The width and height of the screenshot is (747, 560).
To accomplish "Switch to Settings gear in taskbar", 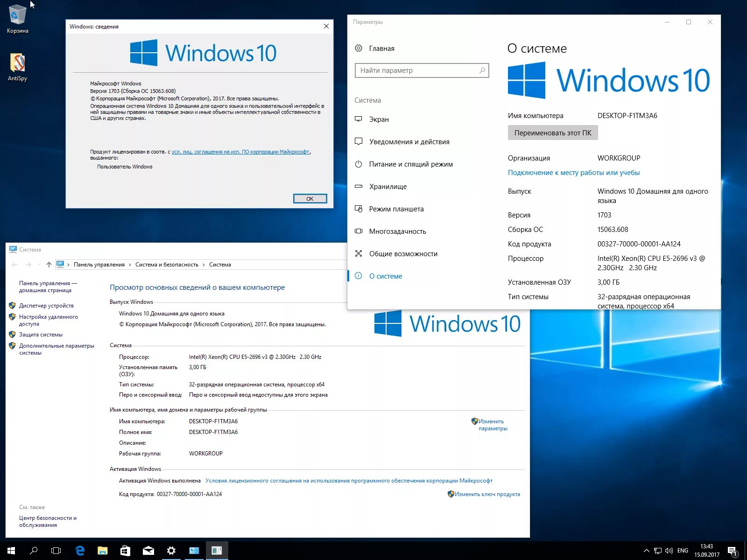I will coord(171,551).
